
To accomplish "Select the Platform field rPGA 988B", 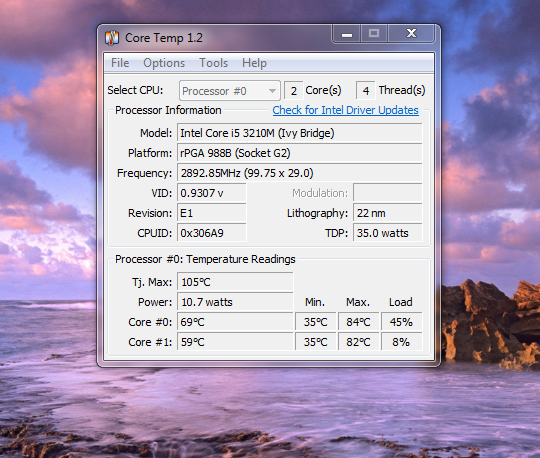I will point(299,153).
